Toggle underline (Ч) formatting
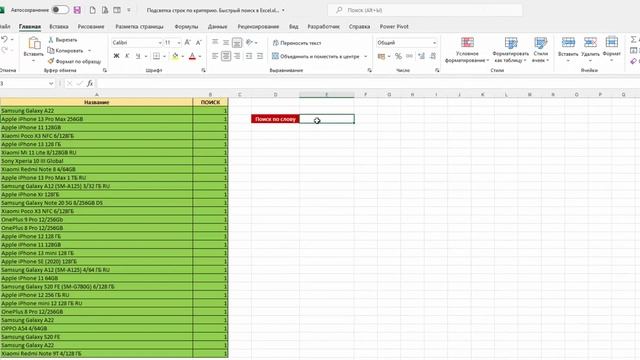 tap(138, 56)
